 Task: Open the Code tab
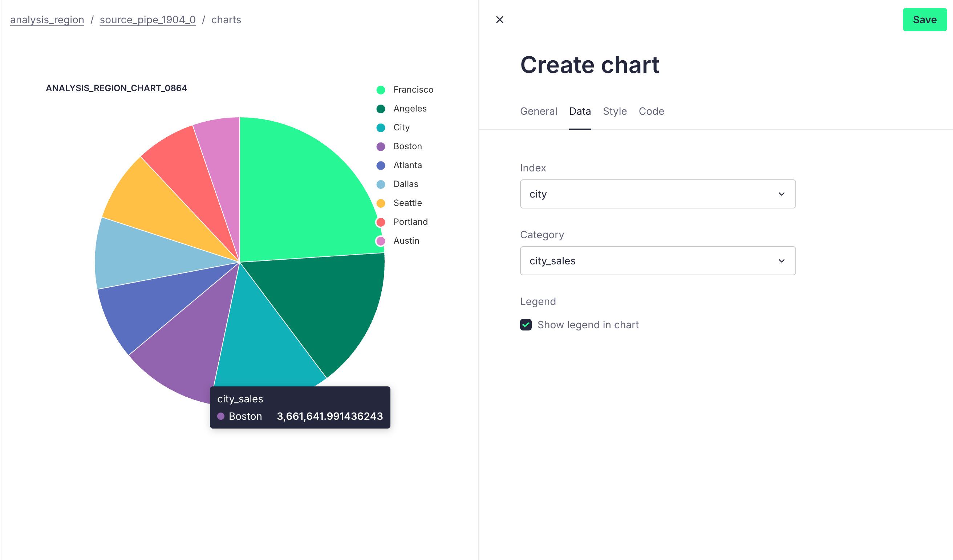point(651,111)
